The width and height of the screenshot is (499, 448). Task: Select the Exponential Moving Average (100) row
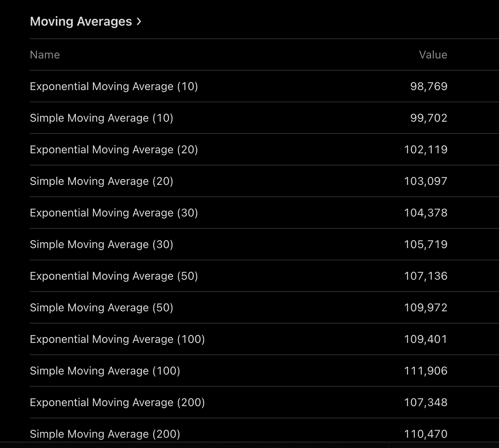click(117, 339)
